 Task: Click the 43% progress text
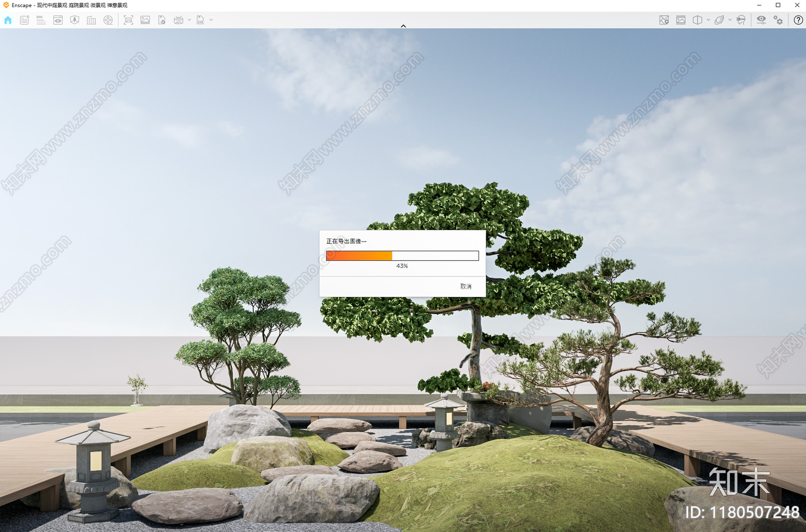click(402, 266)
